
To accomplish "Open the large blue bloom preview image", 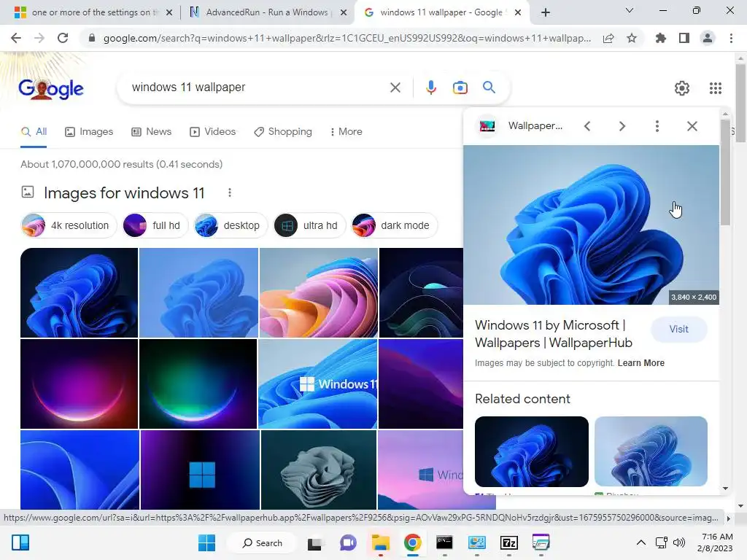I will coord(591,225).
